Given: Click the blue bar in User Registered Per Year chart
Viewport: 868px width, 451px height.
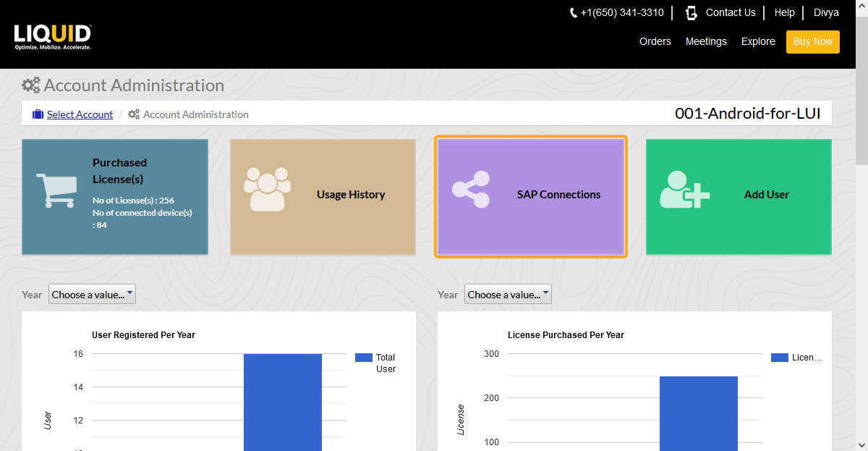Looking at the screenshot, I should 283,402.
